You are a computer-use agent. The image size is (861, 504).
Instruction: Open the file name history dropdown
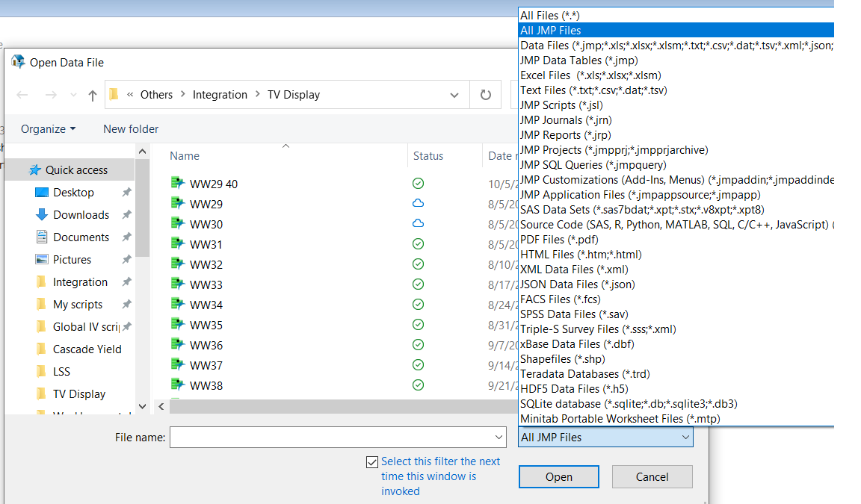(x=498, y=438)
